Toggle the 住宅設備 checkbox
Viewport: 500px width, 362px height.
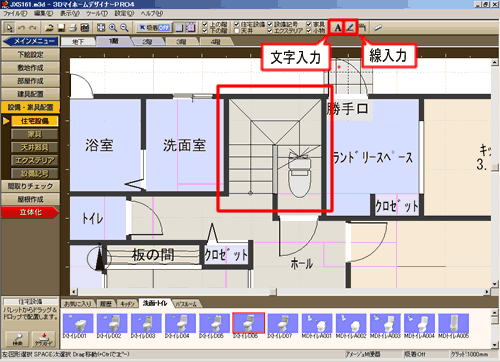(237, 24)
